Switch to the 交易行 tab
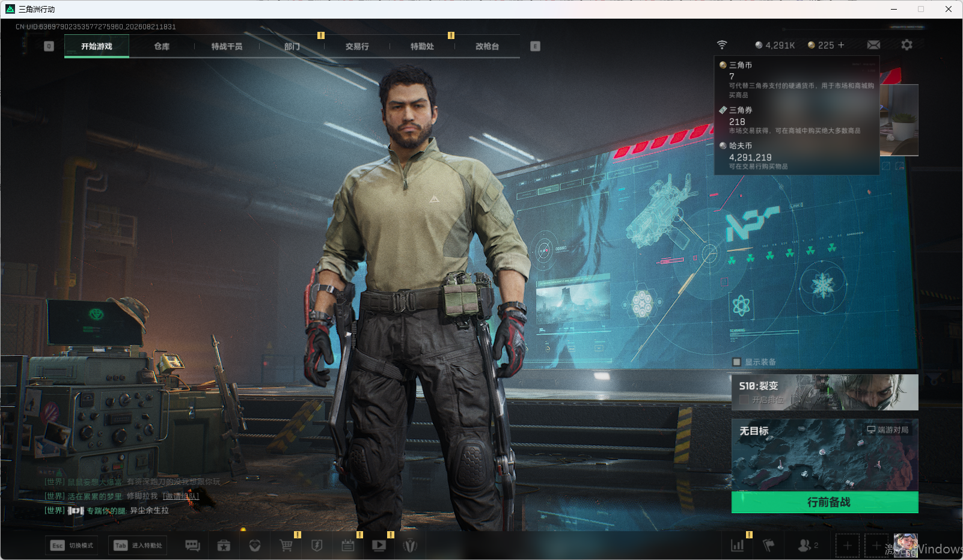 point(357,46)
